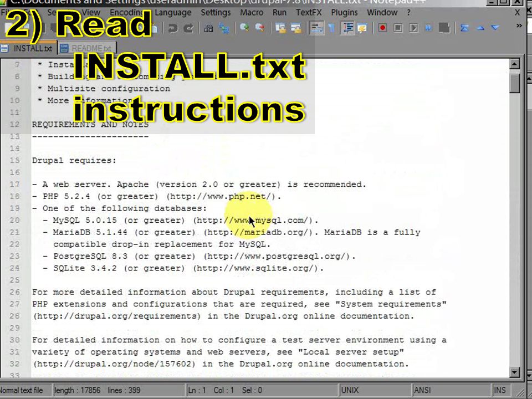Undo the last edit from the toolbar
Viewport: 532px width, 399px height.
click(x=173, y=28)
